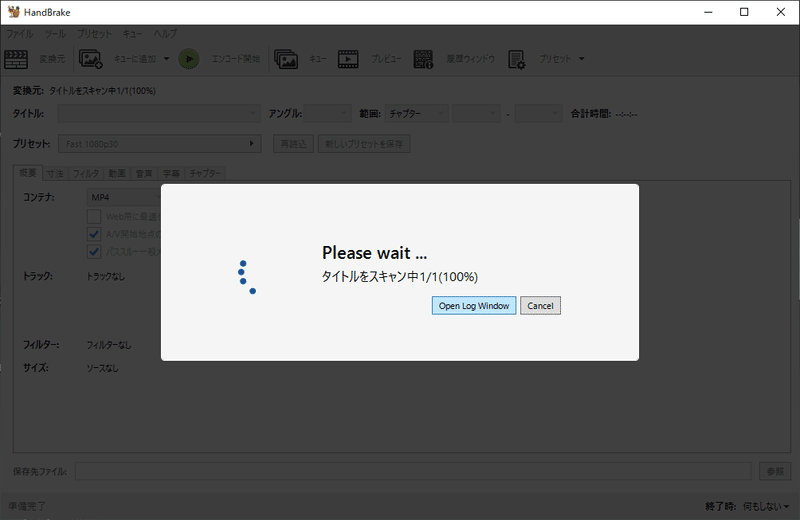Click the プレビュー toolbar label

[x=386, y=59]
